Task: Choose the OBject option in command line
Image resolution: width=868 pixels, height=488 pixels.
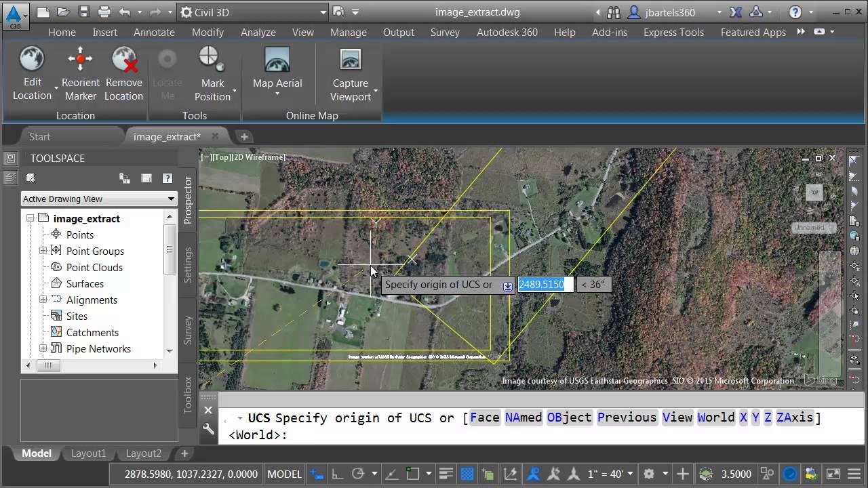Action: click(x=570, y=417)
